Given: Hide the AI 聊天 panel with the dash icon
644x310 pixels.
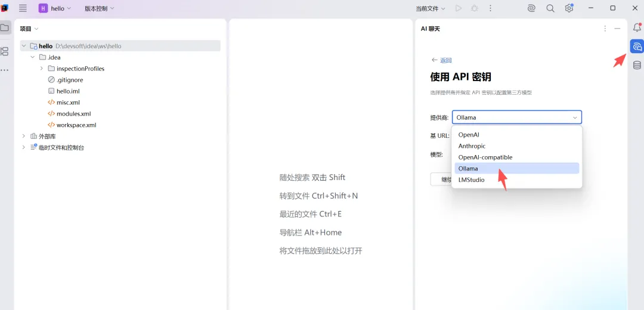Looking at the screenshot, I should coord(617,29).
